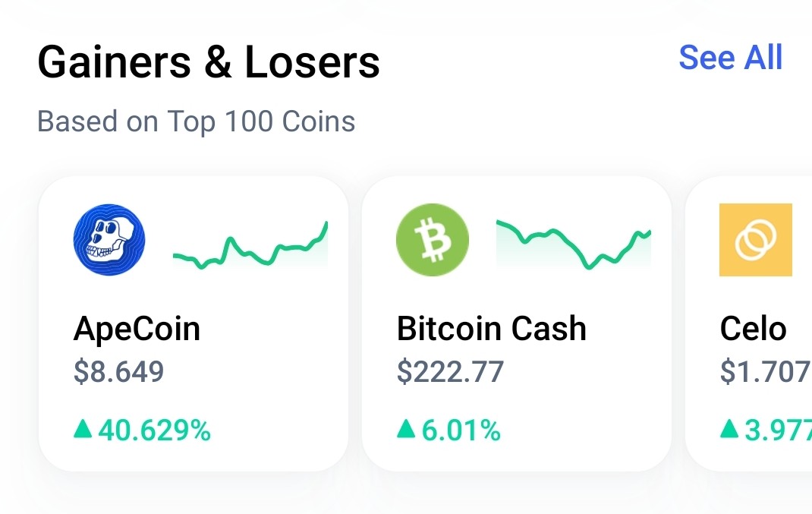Click the ApeCoin green up-arrow indicator
The height and width of the screenshot is (514, 812).
83,429
